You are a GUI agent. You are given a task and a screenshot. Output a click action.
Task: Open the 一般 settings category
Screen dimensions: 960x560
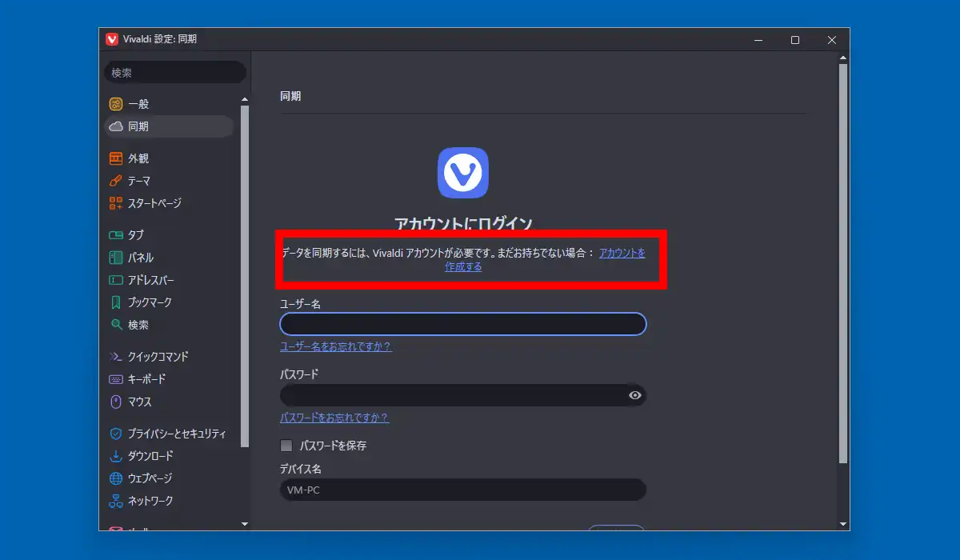coord(169,104)
